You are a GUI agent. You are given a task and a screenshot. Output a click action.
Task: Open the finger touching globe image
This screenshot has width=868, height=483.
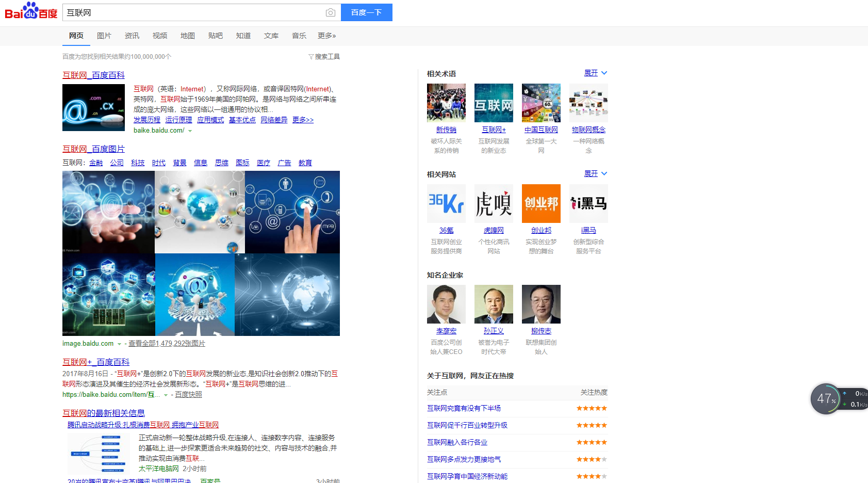click(x=292, y=212)
